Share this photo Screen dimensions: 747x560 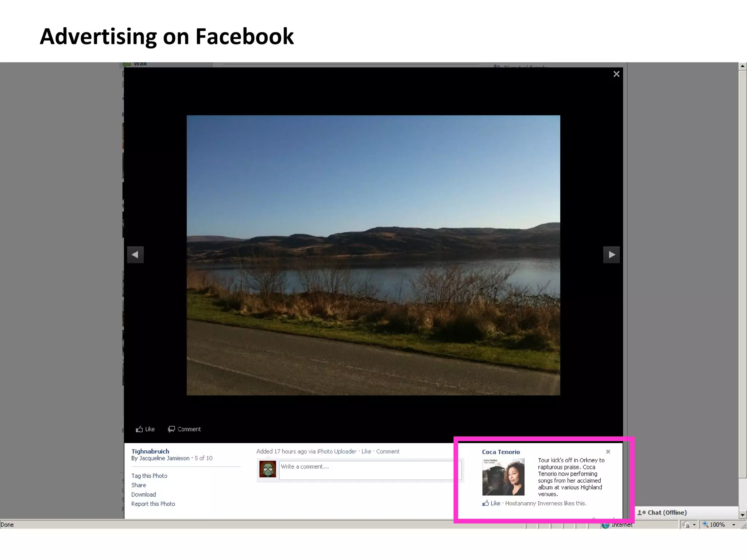click(x=139, y=485)
